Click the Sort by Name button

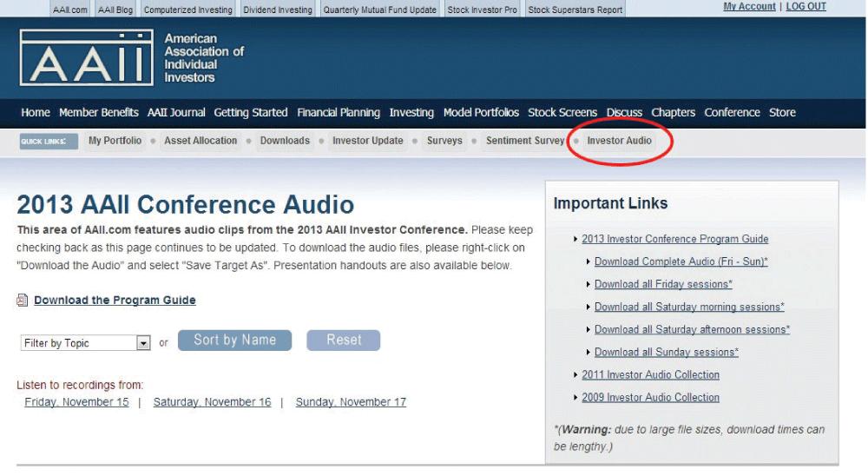234,340
